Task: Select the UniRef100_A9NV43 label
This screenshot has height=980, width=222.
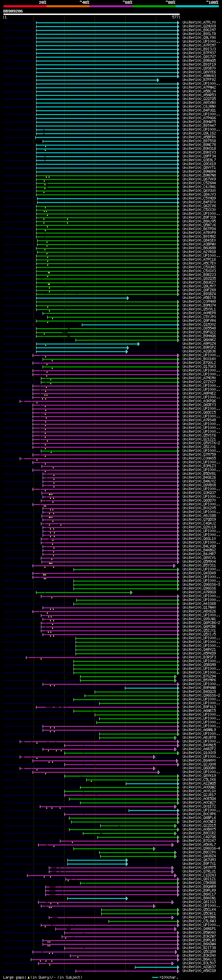Action: tap(199, 76)
